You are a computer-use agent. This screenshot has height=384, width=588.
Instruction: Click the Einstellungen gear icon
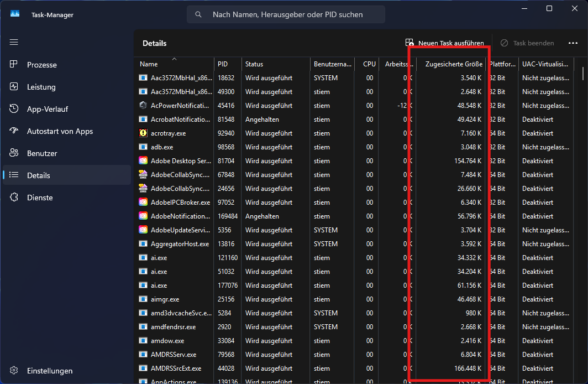[x=14, y=371]
